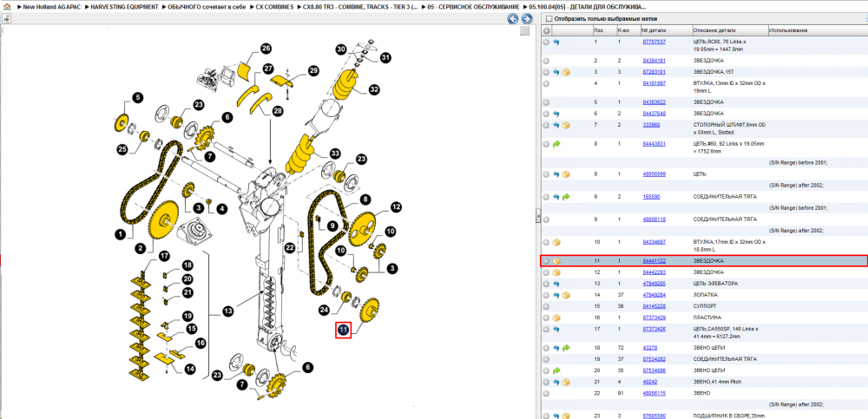Click 'ЦЕПЬ ЭЛЕВАТОРА' description text
Viewport: 868px width, 419px height.
click(x=716, y=284)
